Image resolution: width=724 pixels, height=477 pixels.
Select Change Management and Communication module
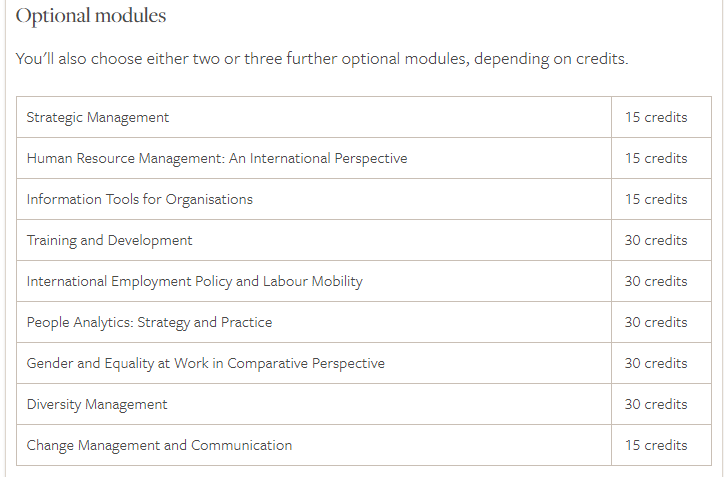(x=159, y=445)
